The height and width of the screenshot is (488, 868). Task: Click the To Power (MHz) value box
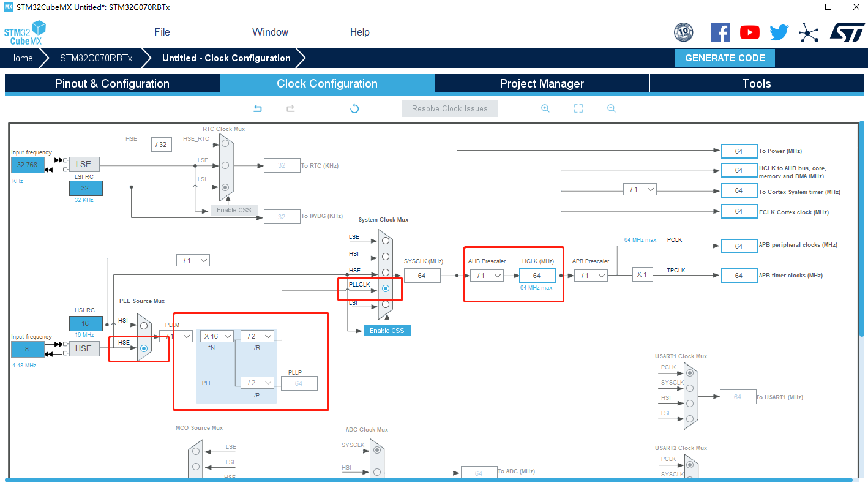click(739, 151)
